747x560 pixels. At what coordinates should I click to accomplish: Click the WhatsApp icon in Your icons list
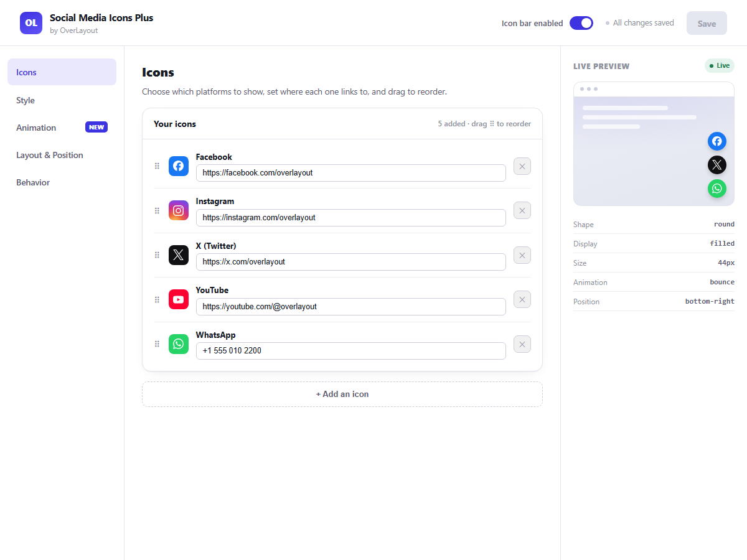179,344
